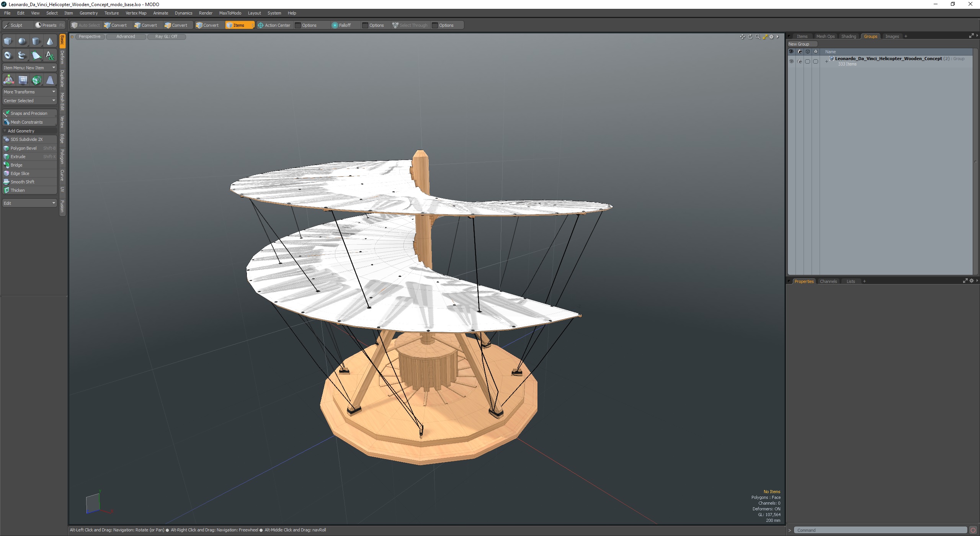Open the Vertex Map menu
This screenshot has width=980, height=536.
(136, 13)
